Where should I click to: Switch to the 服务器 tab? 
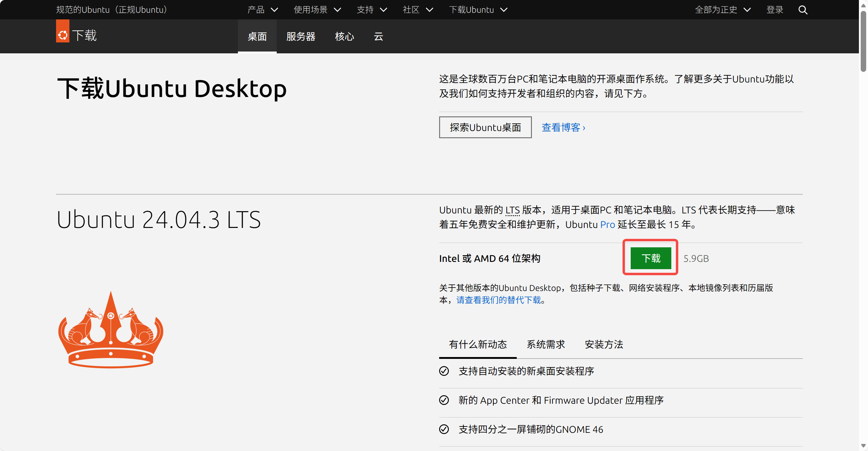point(301,36)
